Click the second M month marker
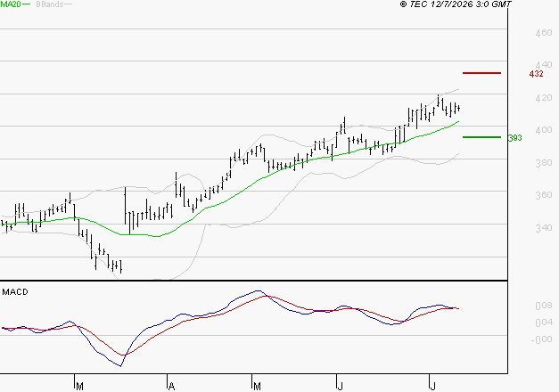 click(257, 387)
